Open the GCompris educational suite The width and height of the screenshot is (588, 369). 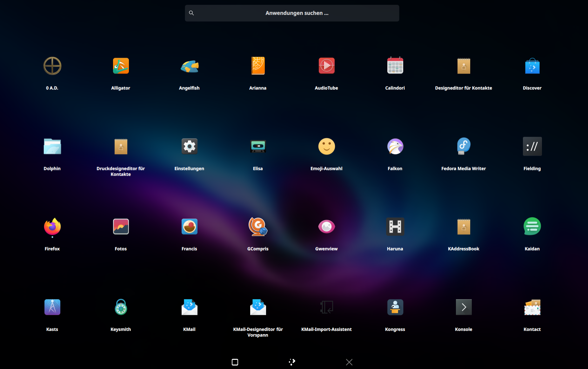258,227
